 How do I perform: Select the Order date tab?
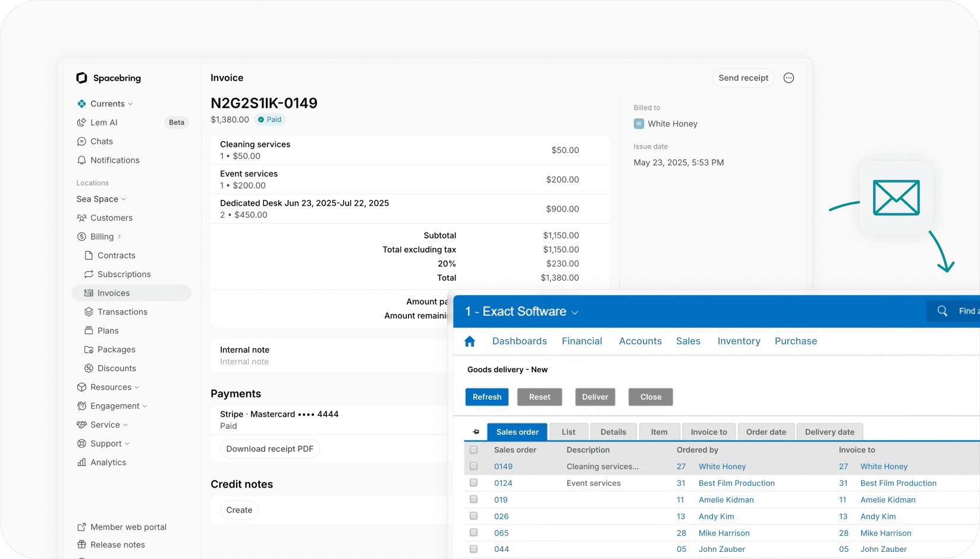pyautogui.click(x=767, y=432)
